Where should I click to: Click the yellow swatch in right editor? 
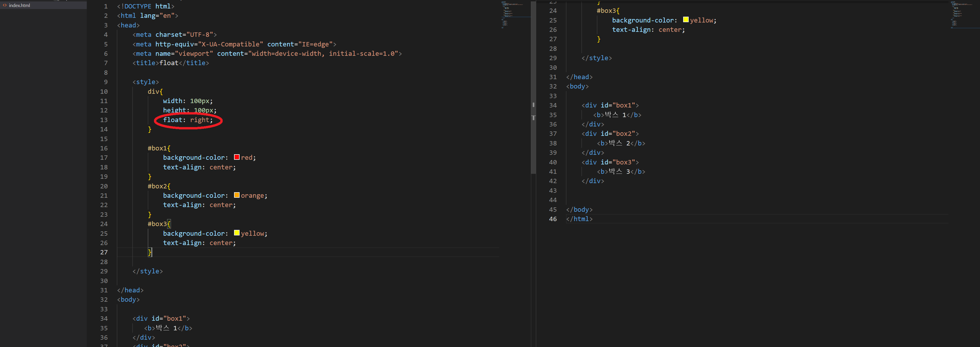pos(685,20)
